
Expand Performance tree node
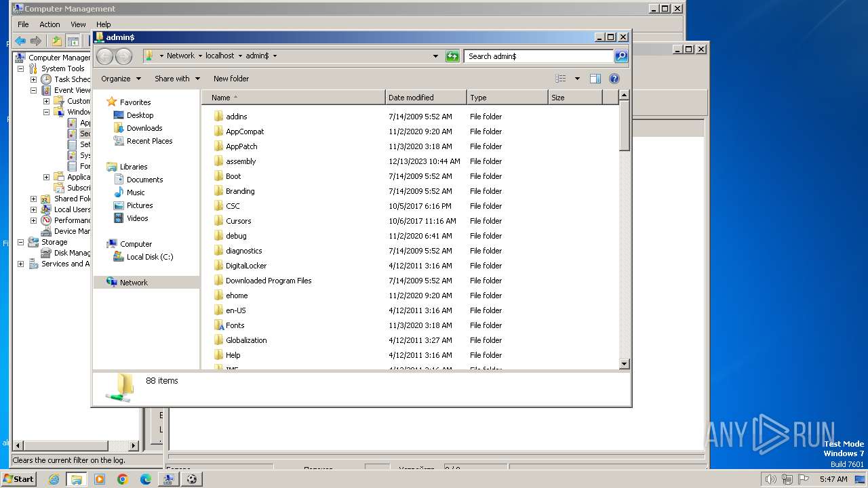[33, 220]
